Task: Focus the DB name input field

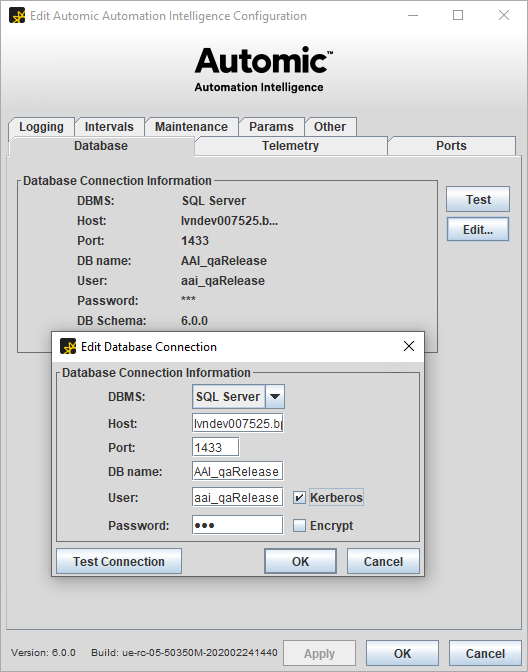Action: tap(238, 471)
